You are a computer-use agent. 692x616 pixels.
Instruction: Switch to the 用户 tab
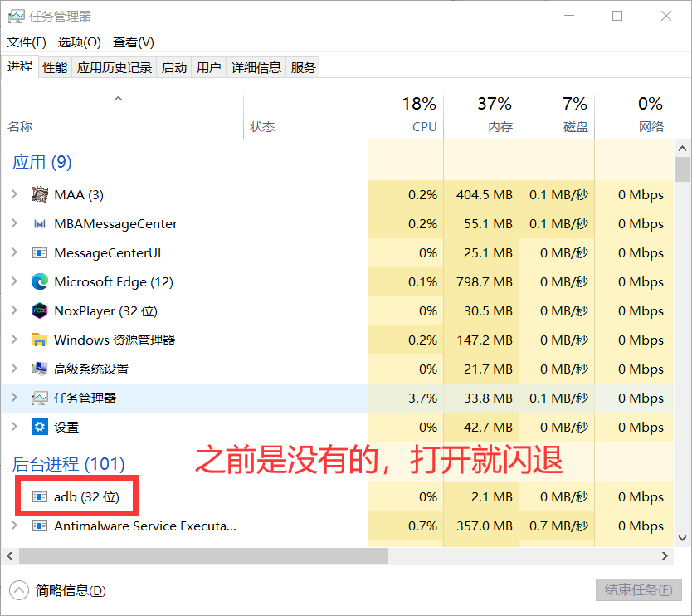209,67
